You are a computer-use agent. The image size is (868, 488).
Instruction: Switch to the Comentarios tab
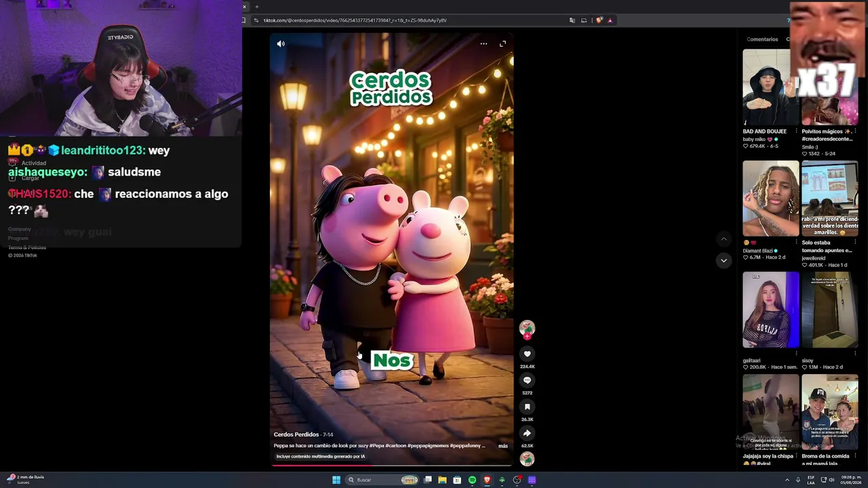762,39
